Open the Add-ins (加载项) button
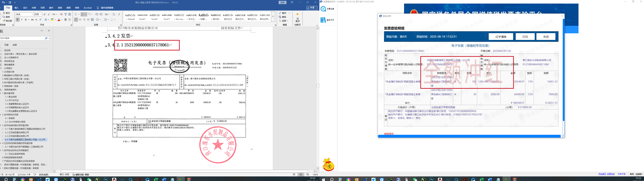The image size is (644, 181). 297,18
